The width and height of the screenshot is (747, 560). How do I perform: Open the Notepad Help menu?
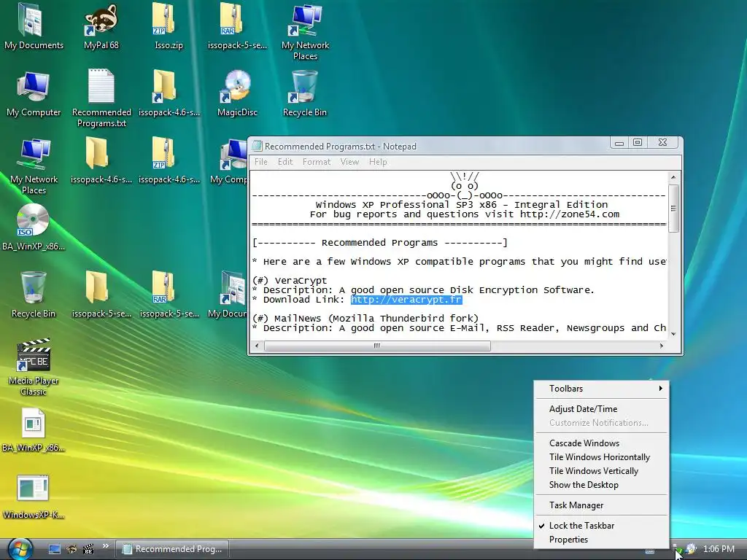[x=378, y=161]
